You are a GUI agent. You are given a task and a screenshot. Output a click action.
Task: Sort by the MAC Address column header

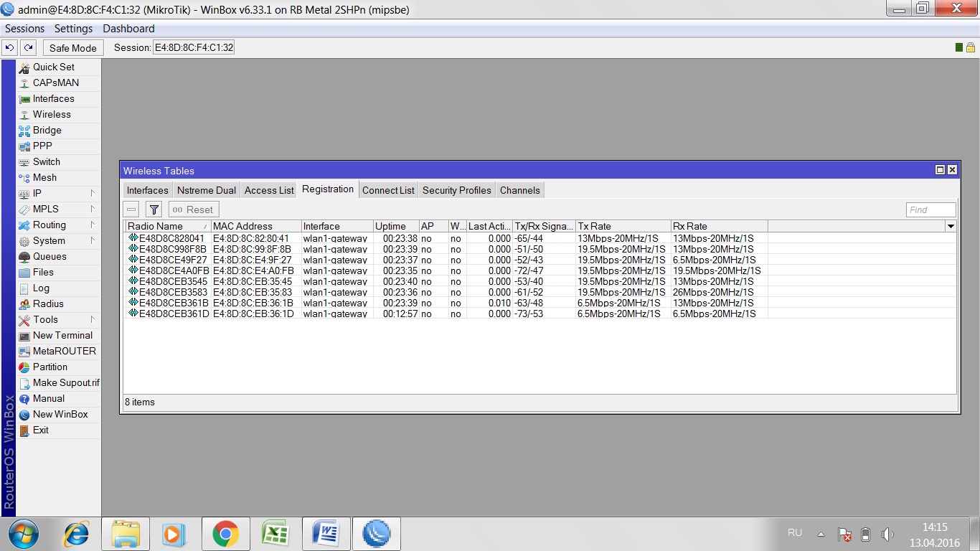pos(256,226)
